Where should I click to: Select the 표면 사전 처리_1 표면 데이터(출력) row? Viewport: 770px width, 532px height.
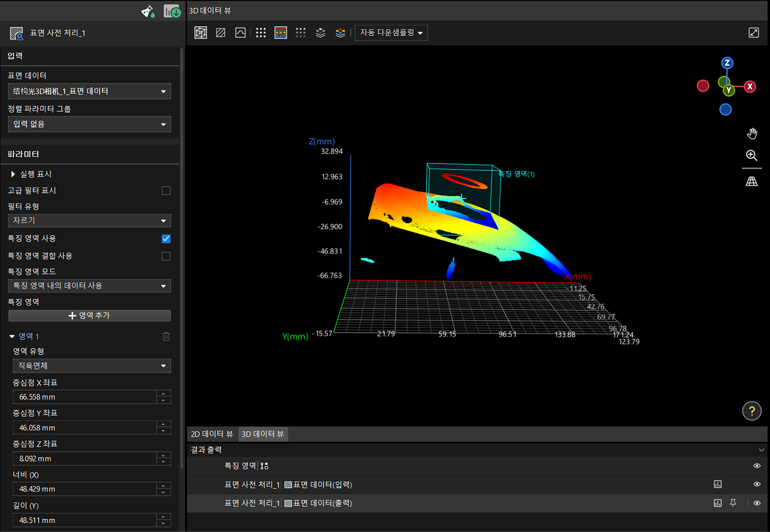click(477, 503)
